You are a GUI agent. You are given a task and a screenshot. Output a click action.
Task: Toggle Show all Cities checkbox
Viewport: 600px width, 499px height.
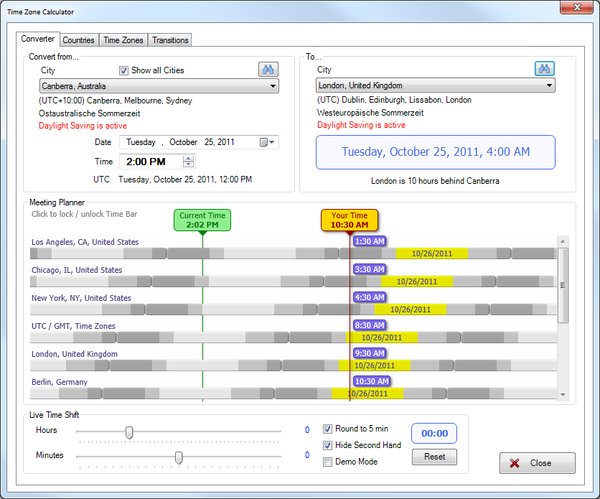[124, 71]
